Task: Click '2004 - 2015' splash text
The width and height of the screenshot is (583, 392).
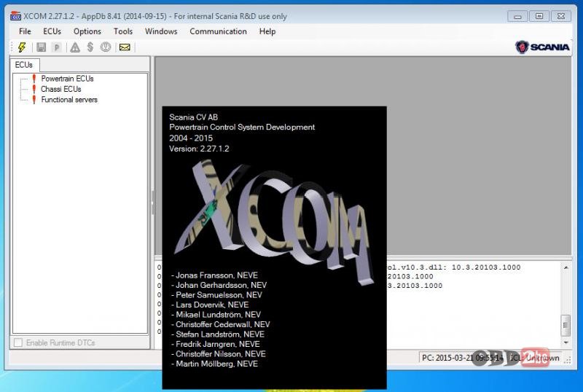Action: [191, 138]
